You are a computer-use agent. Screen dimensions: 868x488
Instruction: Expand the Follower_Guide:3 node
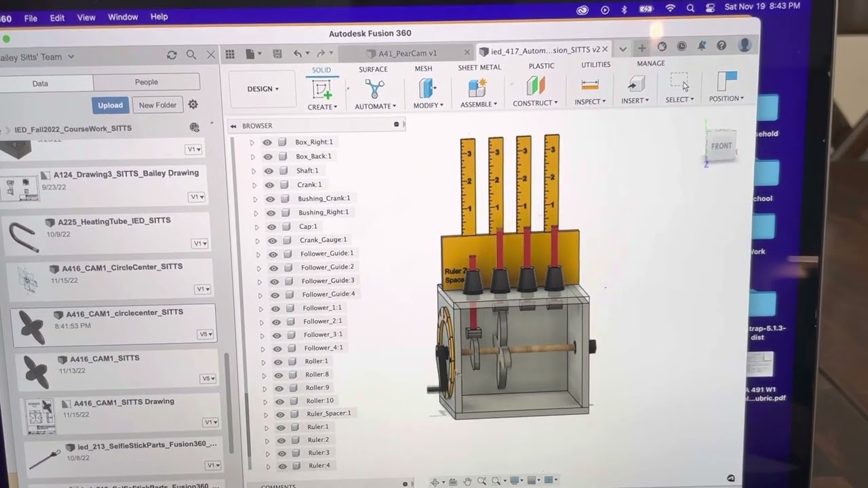pos(259,281)
